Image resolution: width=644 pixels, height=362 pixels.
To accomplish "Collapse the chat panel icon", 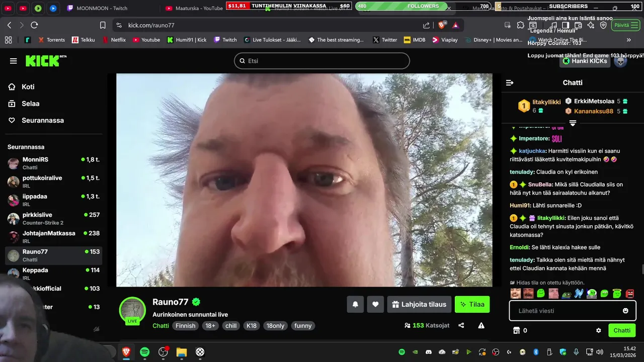I will tap(510, 82).
